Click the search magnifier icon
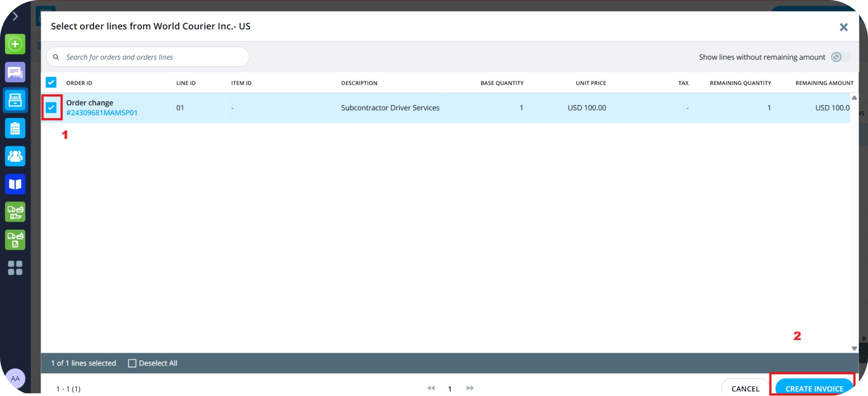Screen dimensions: 868x396 pos(56,57)
